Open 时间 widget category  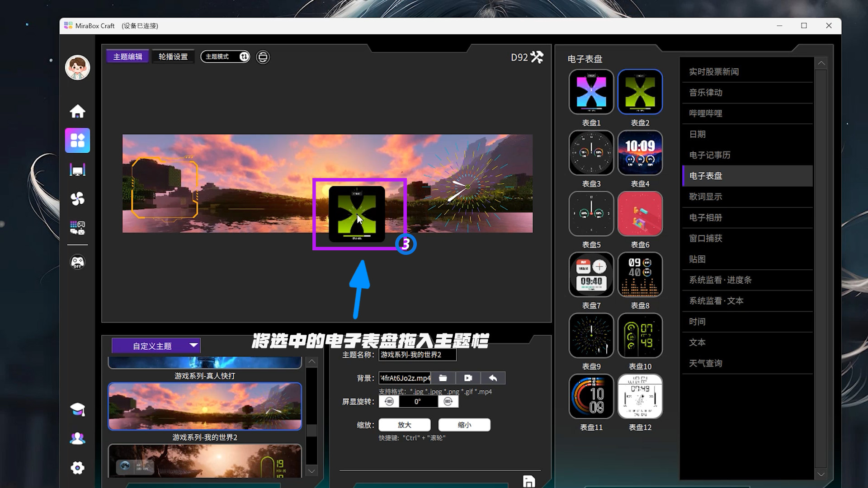pos(748,321)
